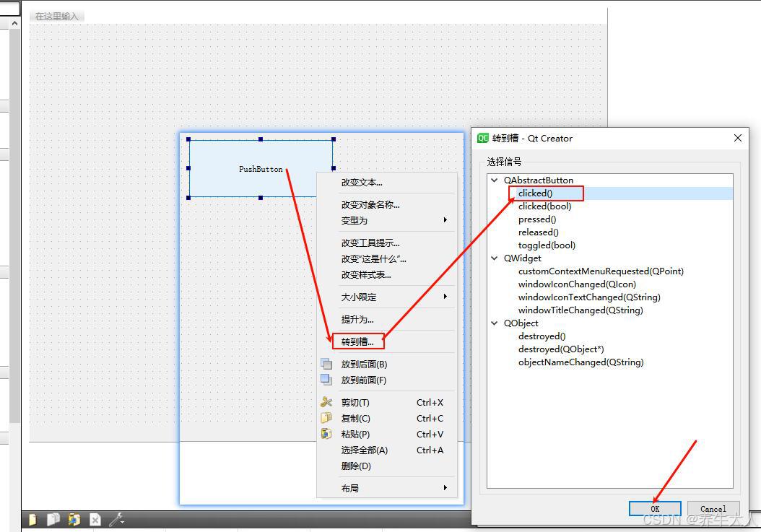The image size is (761, 532).
Task: Select the clicked(bool) signal
Action: (544, 206)
